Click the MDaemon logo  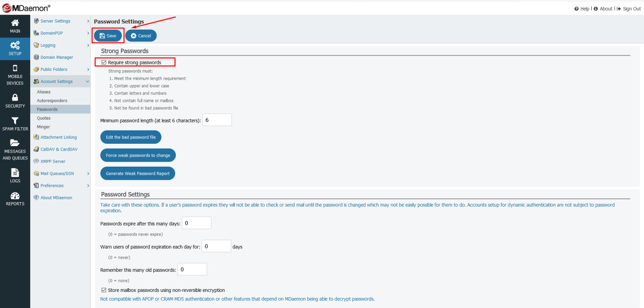click(26, 8)
